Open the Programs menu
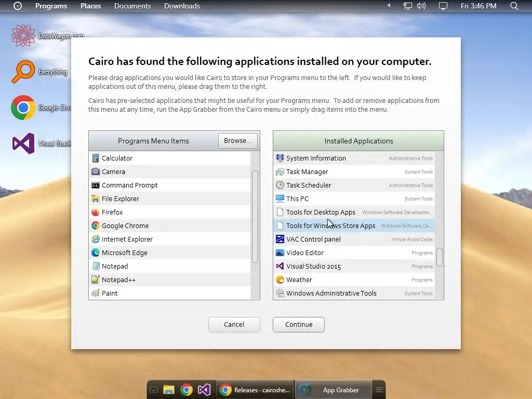 [51, 6]
